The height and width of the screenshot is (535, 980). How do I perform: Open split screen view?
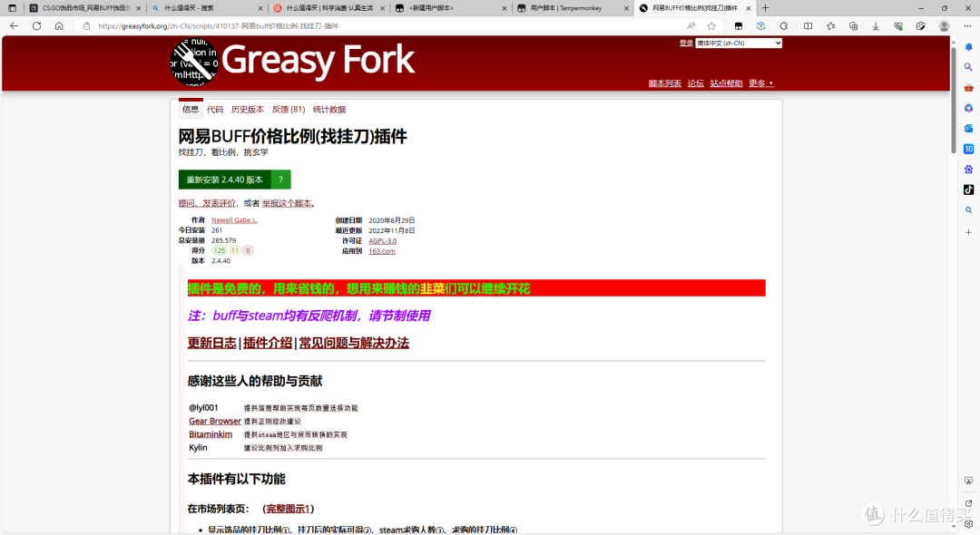click(x=808, y=26)
